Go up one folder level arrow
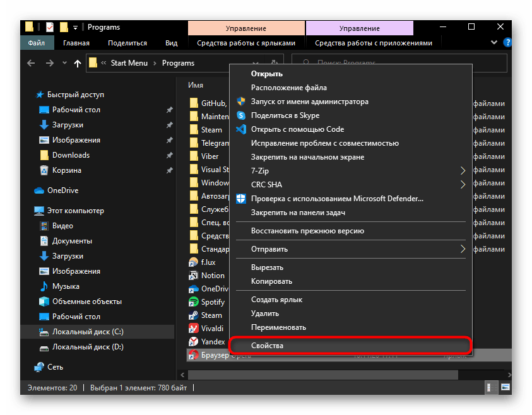Viewport: 532px width, 415px height. (78, 63)
